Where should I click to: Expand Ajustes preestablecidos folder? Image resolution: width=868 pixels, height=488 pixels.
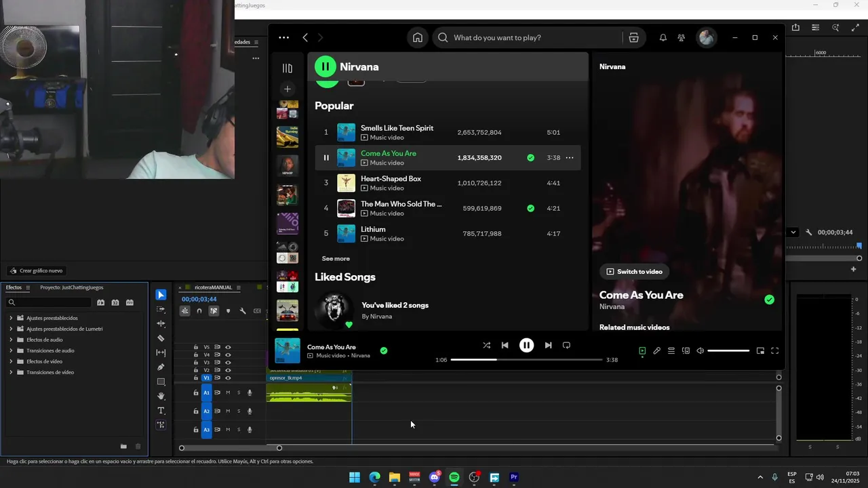pyautogui.click(x=11, y=318)
